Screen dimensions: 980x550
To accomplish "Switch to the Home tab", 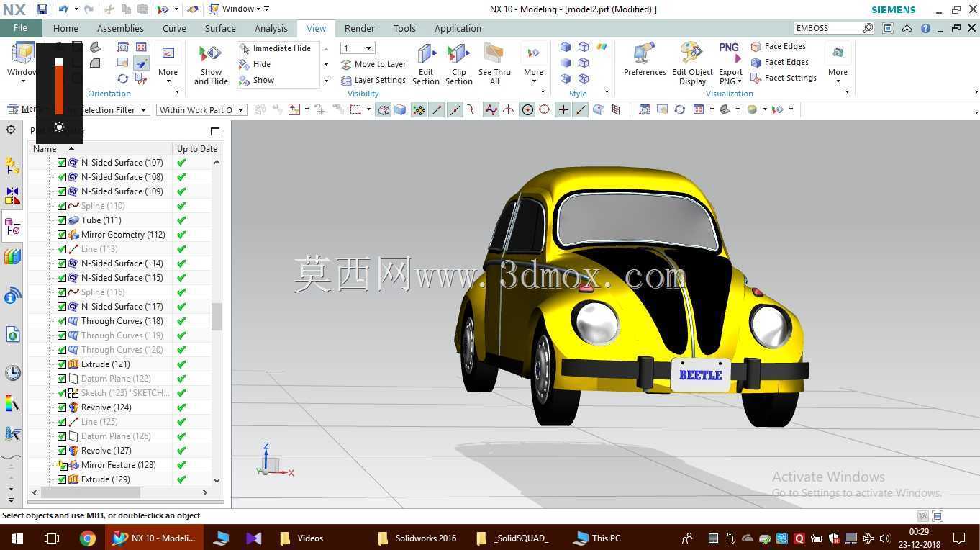I will [x=65, y=28].
